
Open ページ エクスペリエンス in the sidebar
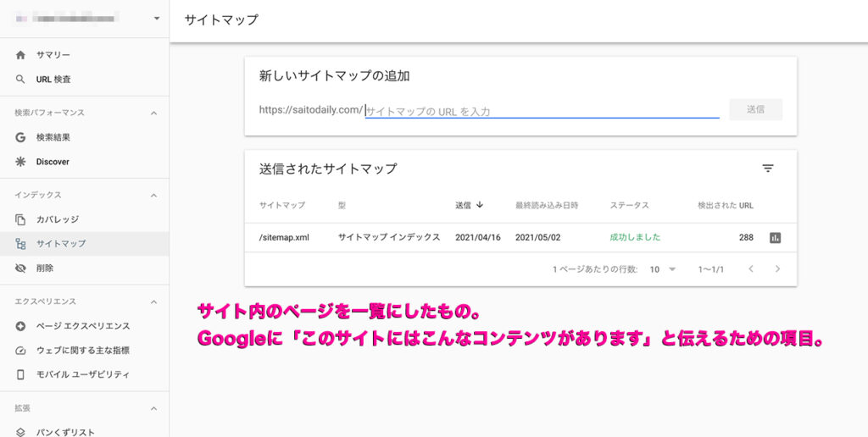pyautogui.click(x=84, y=326)
